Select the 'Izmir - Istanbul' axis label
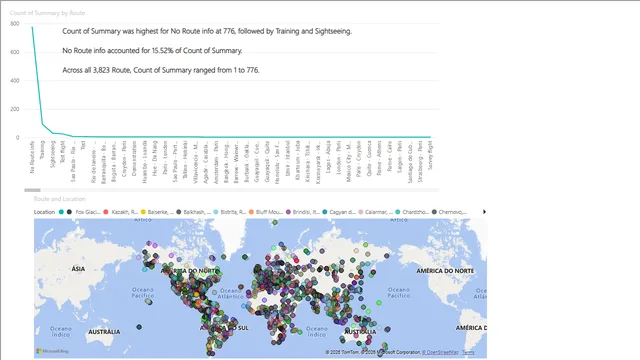This screenshot has width=640, height=360. [x=287, y=159]
